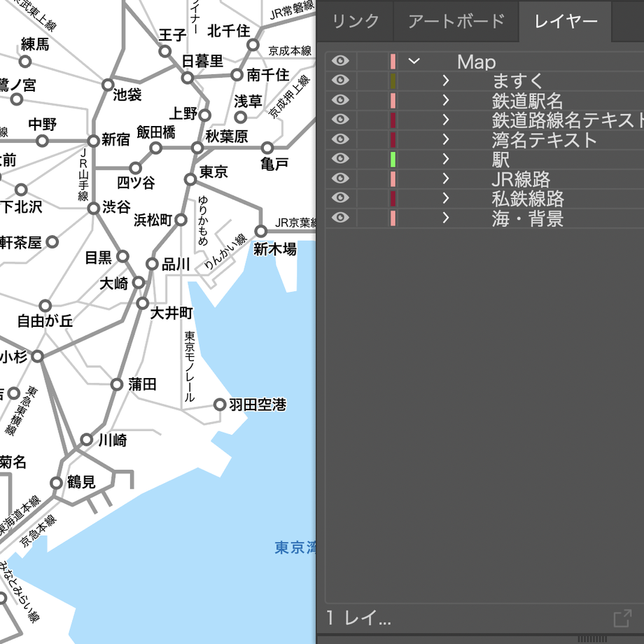Viewport: 644px width, 644px height.
Task: Click the 上野 station circle marker
Action: (205, 115)
